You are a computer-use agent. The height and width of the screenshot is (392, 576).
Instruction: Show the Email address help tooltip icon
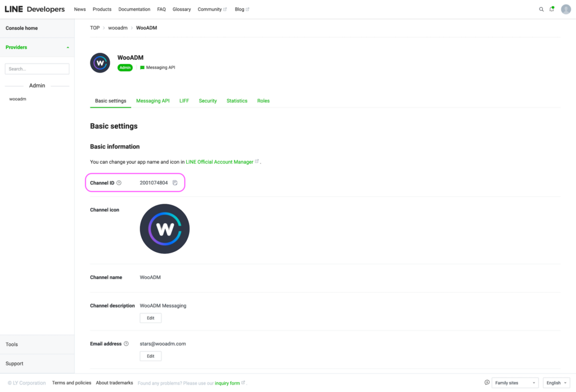(126, 344)
